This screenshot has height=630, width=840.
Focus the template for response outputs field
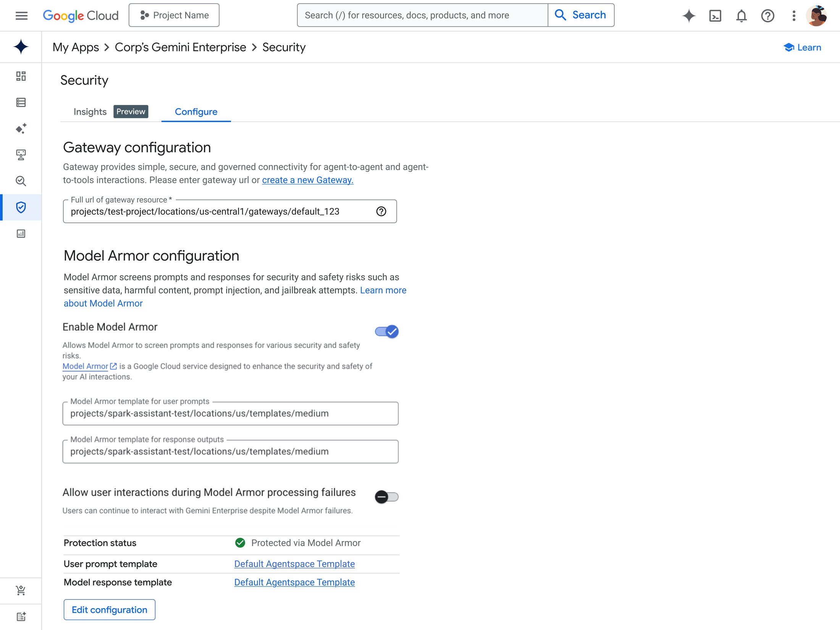point(231,451)
